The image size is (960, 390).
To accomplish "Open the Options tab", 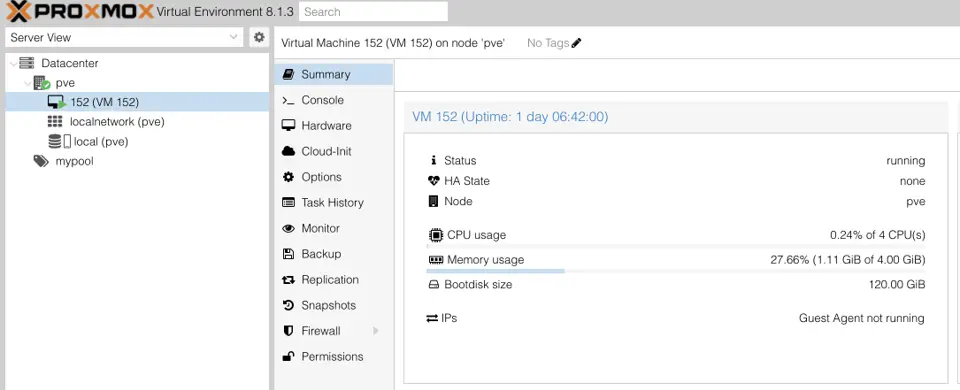I will click(334, 177).
